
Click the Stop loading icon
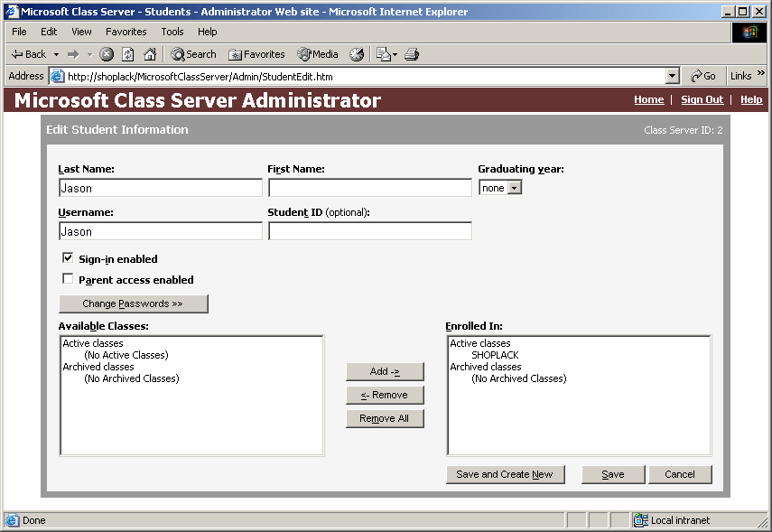pos(107,54)
